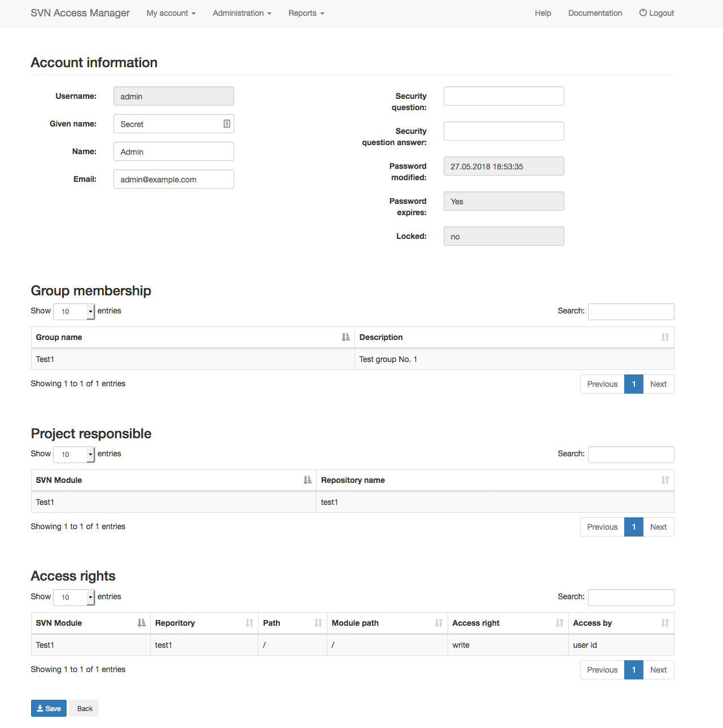This screenshot has width=723, height=728.
Task: Open the Project responsible entries dropdown
Action: tap(74, 454)
